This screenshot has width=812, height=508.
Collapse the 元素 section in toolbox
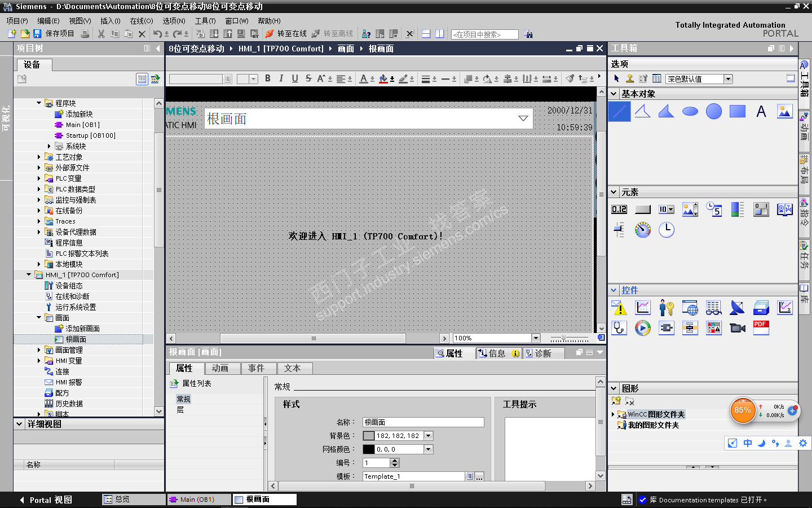(x=614, y=192)
